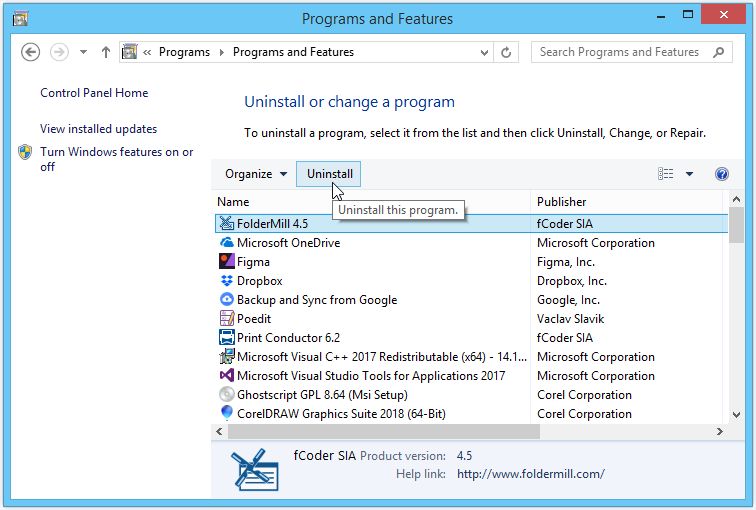
Task: Click the horizontal scrollbar left arrow
Action: click(x=219, y=431)
